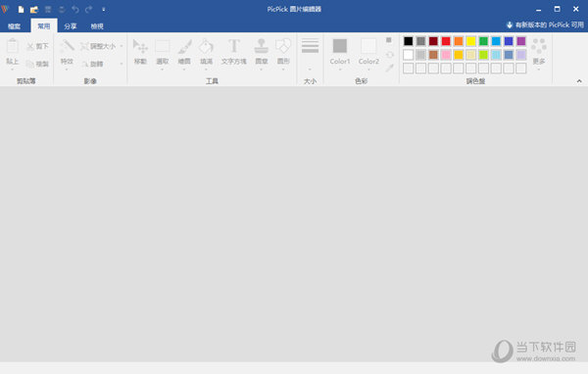Open the dropdown arrow under Effects (特效)

tap(67, 70)
